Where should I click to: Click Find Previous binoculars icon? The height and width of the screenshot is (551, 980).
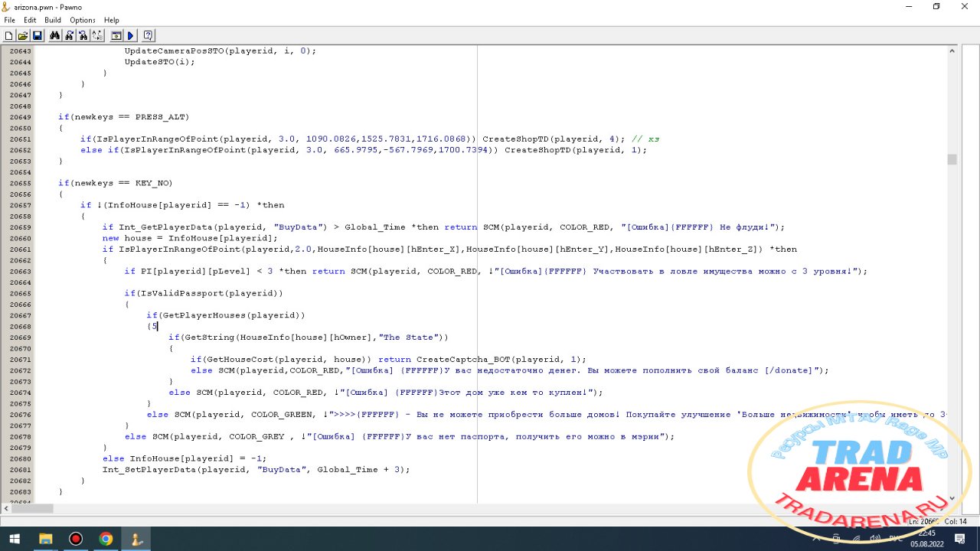point(83,35)
